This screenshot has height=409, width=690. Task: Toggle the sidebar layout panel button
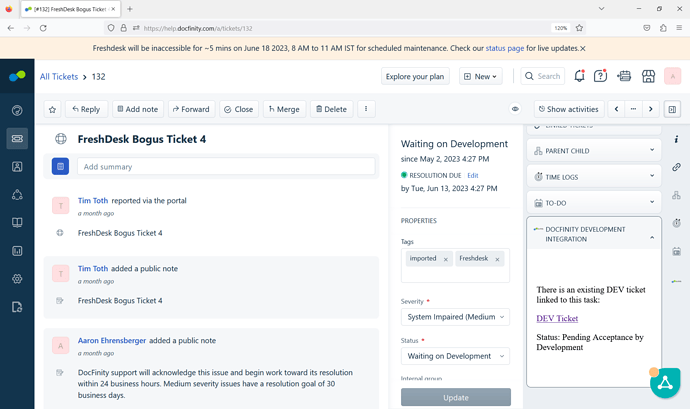[x=672, y=109]
